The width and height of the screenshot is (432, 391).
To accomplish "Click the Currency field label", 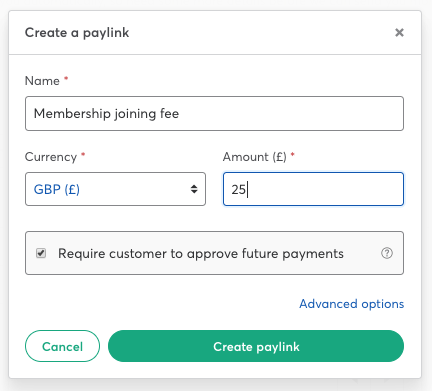I will pos(51,157).
